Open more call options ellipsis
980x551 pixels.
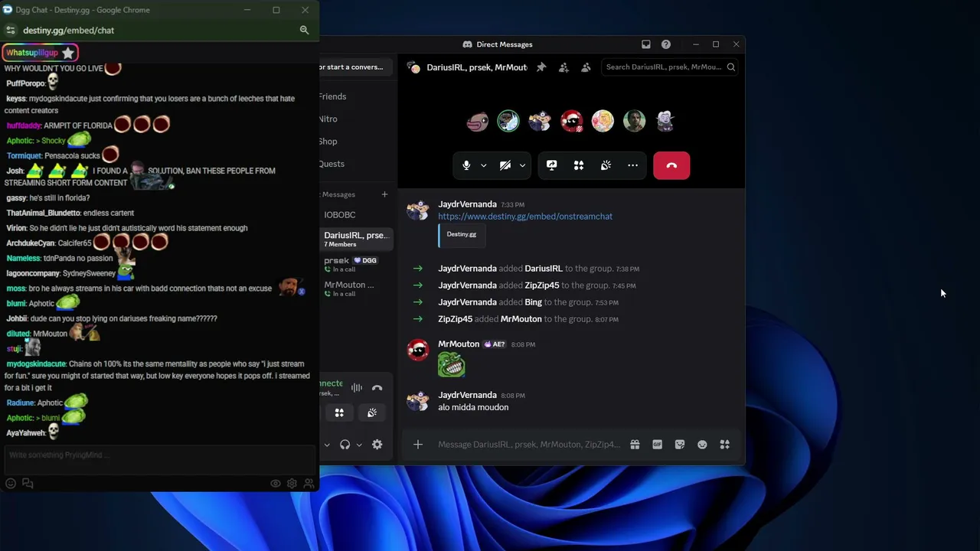(632, 165)
